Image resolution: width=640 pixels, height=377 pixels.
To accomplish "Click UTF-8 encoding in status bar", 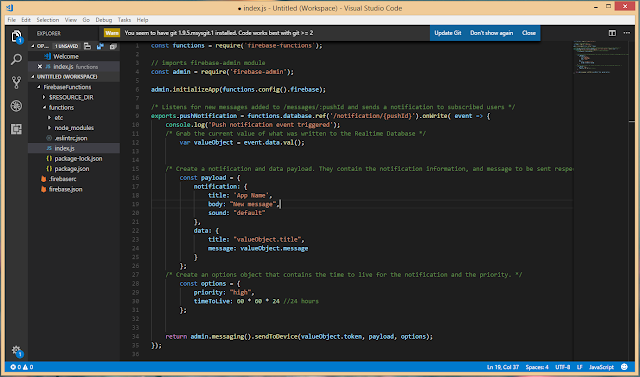I will point(562,367).
